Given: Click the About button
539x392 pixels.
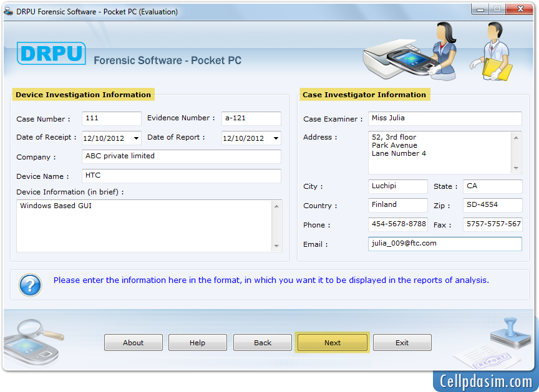Looking at the screenshot, I should click(134, 343).
